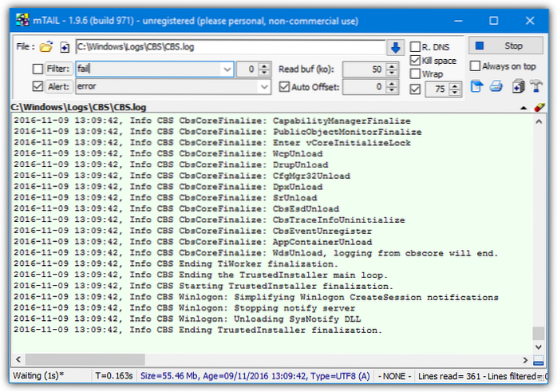Click the Filter: label button
The width and height of the screenshot is (557, 392).
point(58,69)
